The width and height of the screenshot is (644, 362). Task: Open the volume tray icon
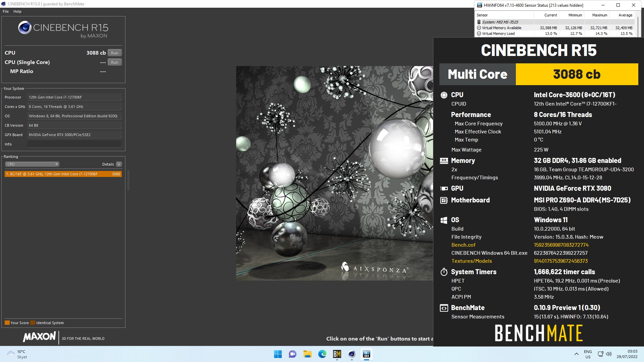pyautogui.click(x=609, y=354)
